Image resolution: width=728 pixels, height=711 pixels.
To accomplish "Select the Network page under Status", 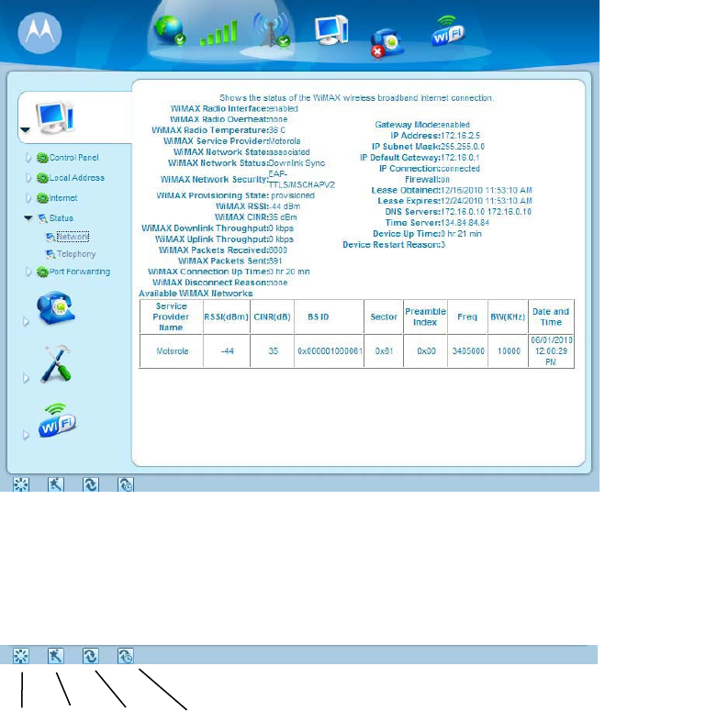I will [x=73, y=237].
